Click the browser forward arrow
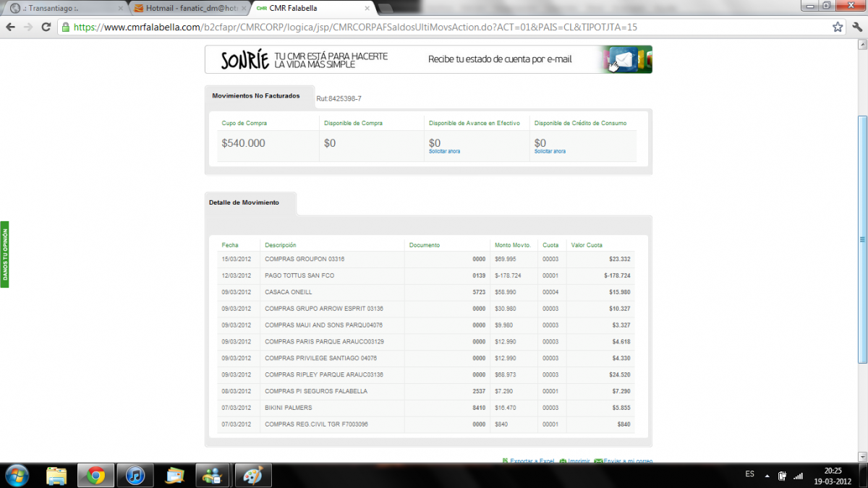 27,27
